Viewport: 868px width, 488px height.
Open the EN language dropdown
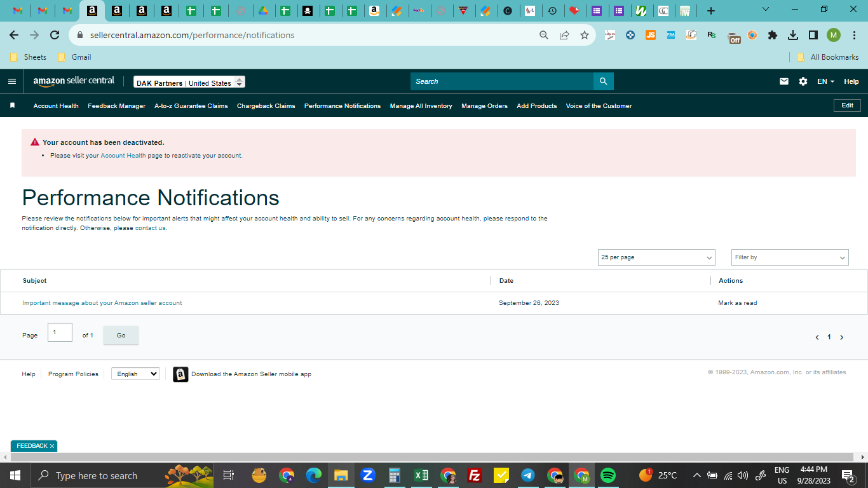tap(825, 81)
